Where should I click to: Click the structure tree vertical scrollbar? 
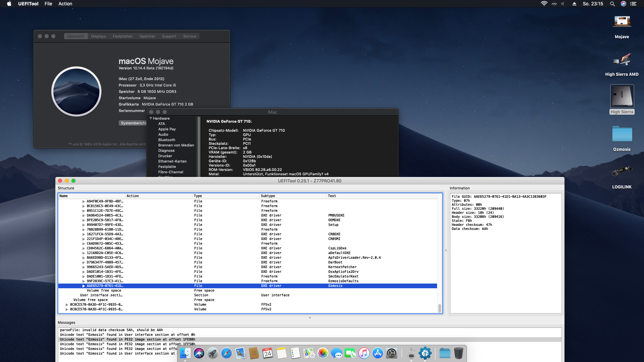[x=439, y=308]
